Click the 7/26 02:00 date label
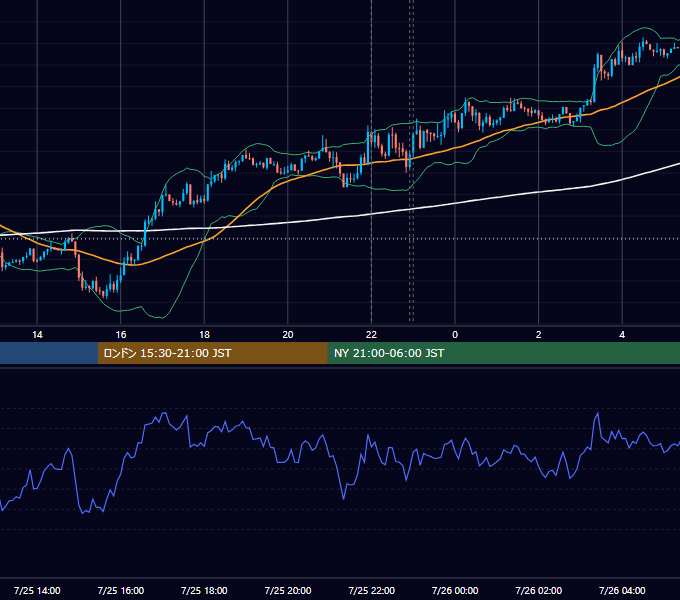 tap(539, 590)
